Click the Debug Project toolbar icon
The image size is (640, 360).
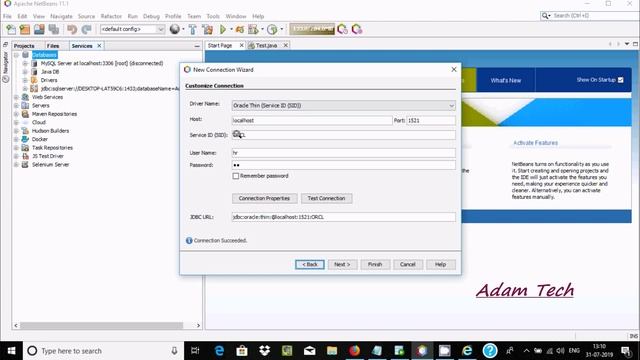pos(240,29)
